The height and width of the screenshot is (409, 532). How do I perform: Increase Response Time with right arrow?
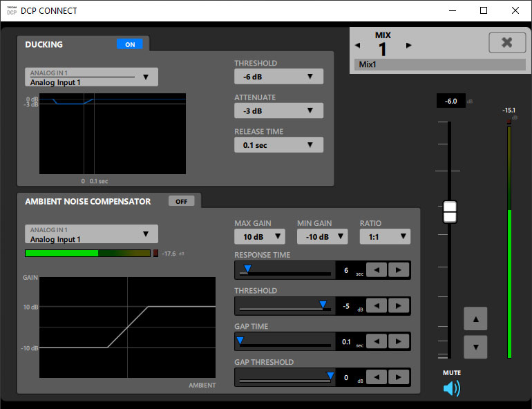[398, 270]
